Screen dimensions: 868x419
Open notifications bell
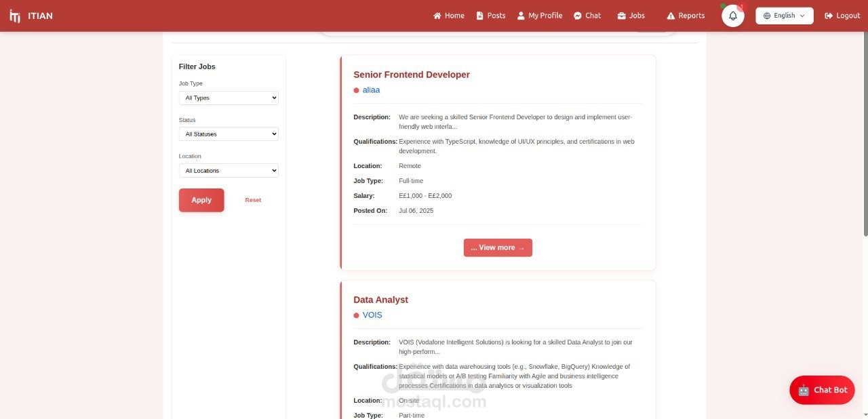(x=733, y=16)
